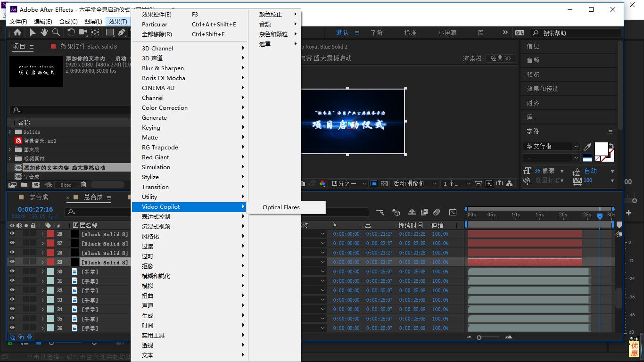The image size is (644, 362).
Task: Toggle the transparency grid in the composition viewer
Action: pos(385,183)
